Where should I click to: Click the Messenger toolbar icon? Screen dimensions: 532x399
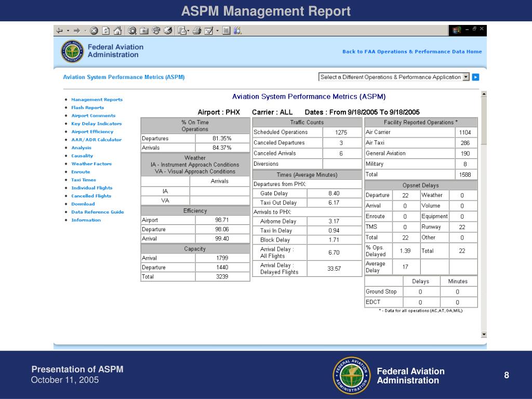237,31
